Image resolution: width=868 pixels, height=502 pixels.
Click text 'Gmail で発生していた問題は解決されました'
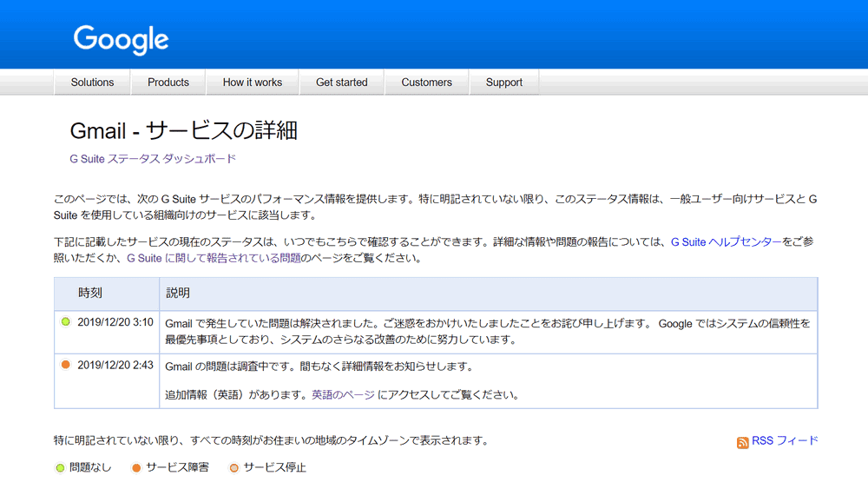(271, 324)
